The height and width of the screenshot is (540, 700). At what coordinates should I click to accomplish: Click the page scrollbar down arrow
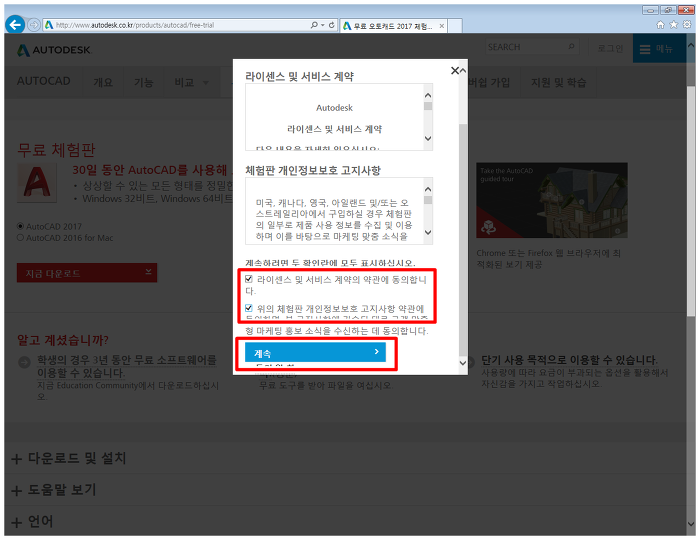click(691, 523)
